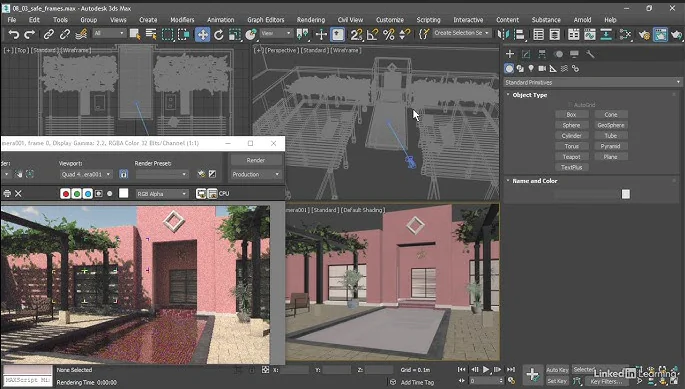The width and height of the screenshot is (685, 389).
Task: Open the Curve Editor icon
Action: pyautogui.click(x=590, y=34)
